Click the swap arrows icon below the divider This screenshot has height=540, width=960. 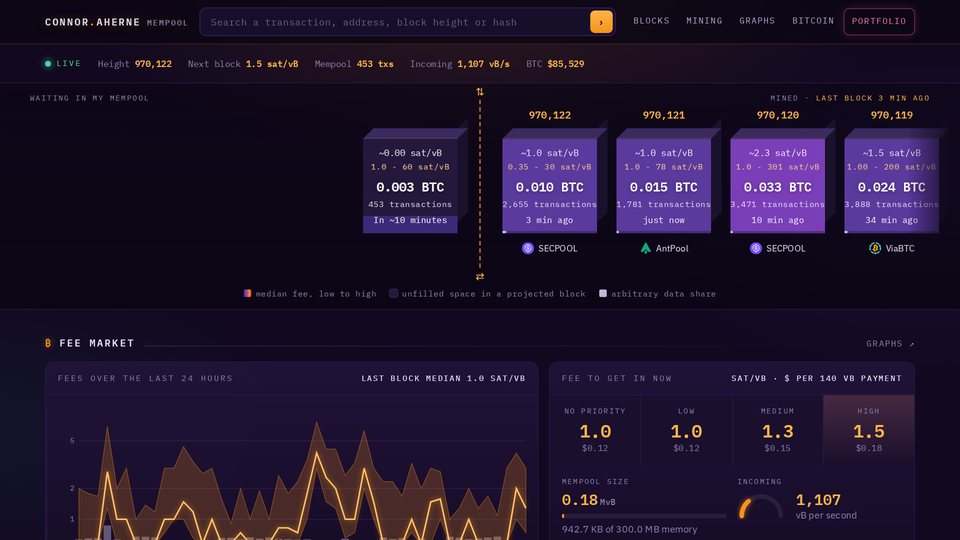(x=479, y=277)
